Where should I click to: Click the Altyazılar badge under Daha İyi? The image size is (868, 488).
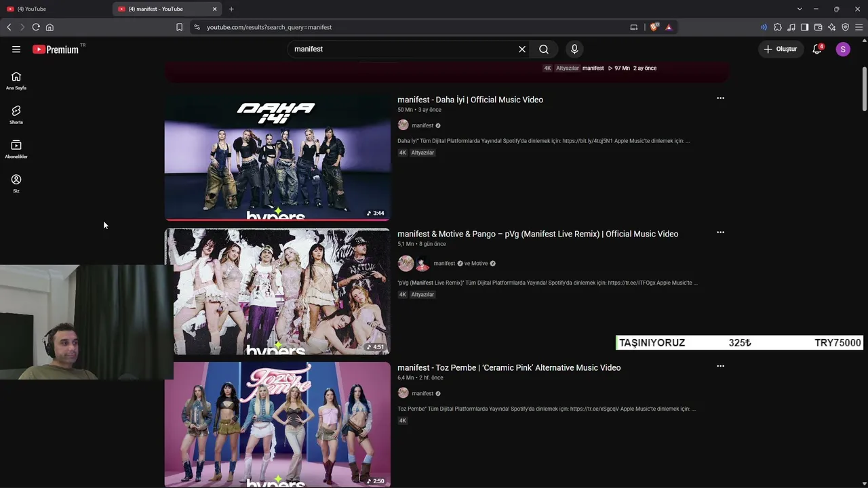(x=422, y=152)
